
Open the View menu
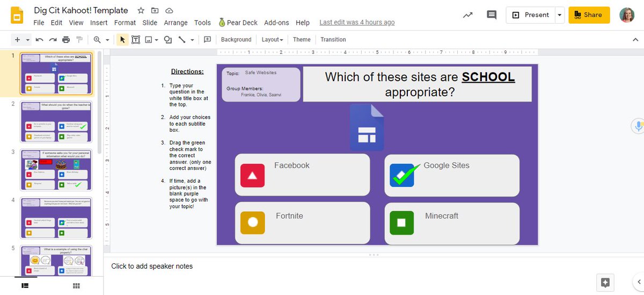tap(76, 23)
